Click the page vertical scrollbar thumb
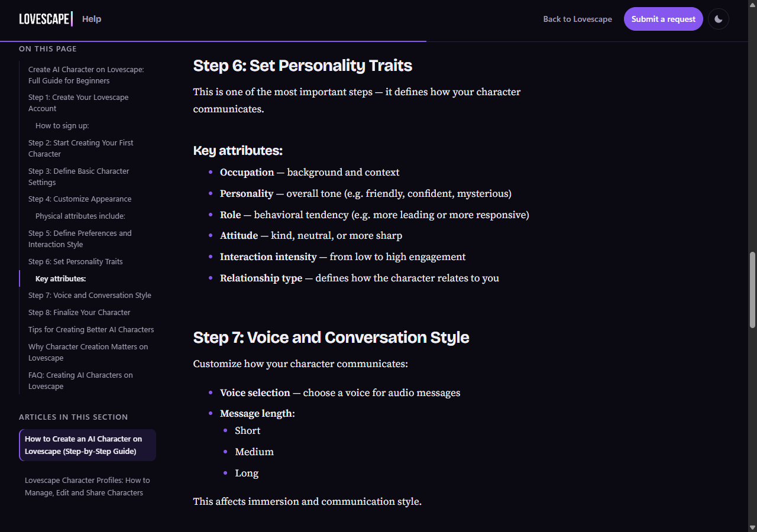This screenshot has height=532, width=757. click(x=752, y=290)
